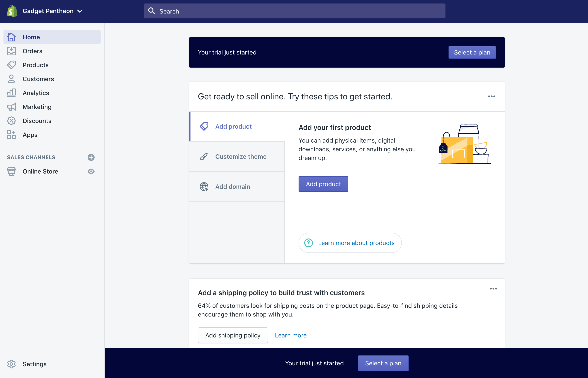Expand the Gadget Pantheon store dropdown
588x378 pixels.
tap(52, 11)
